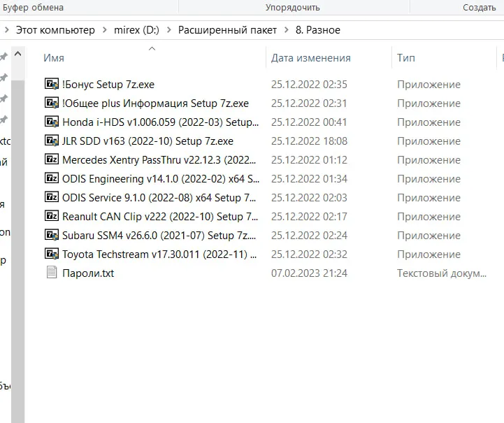Click the 7z icon of !Общее plus Информация Setup

click(x=52, y=103)
